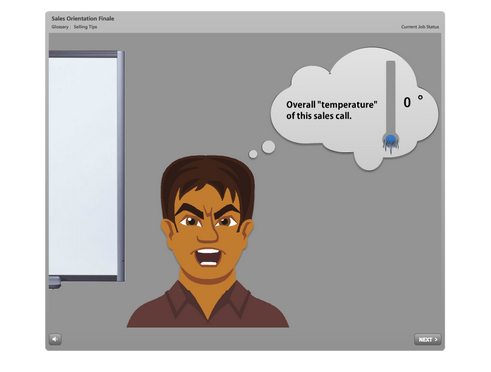Image resolution: width=491 pixels, height=372 pixels.
Task: Open the Glossary link
Action: point(60,27)
